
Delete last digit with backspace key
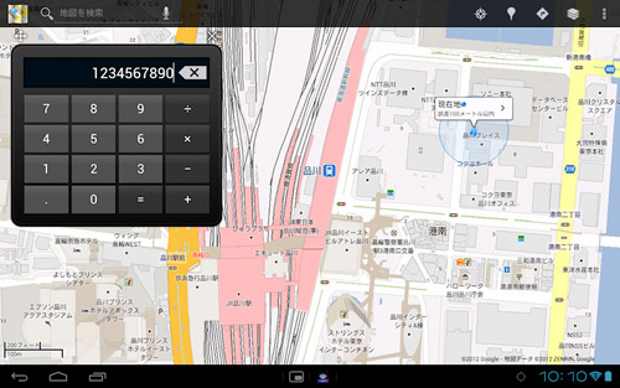tap(193, 72)
